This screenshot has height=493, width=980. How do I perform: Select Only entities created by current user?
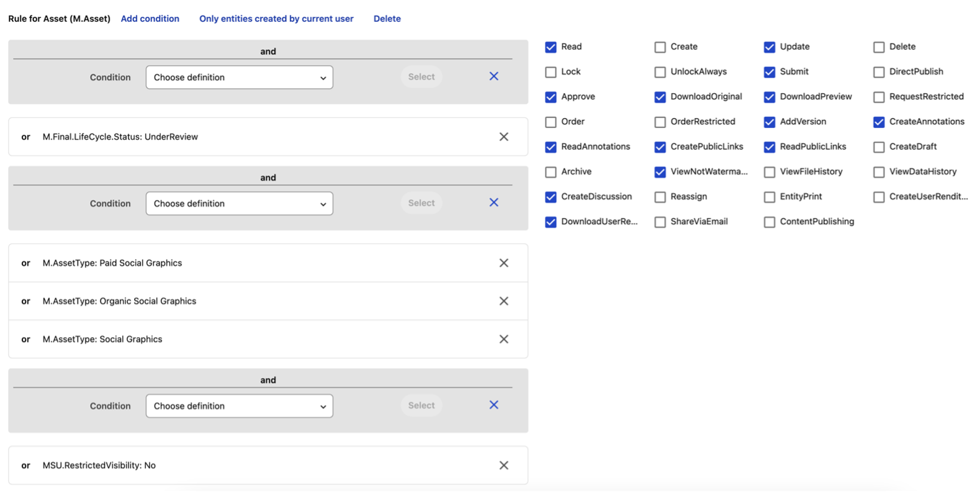click(276, 19)
